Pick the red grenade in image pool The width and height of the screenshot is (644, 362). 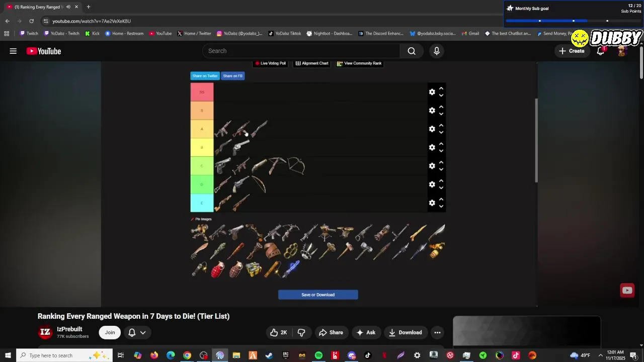(217, 269)
